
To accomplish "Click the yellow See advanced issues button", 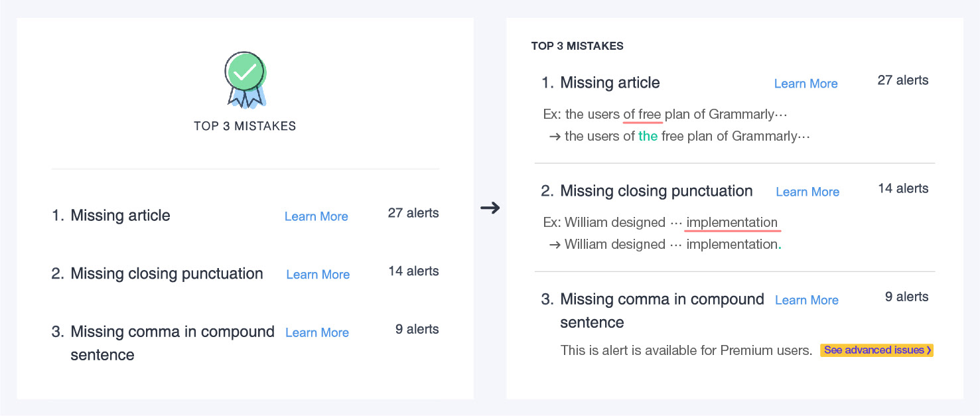I will click(876, 350).
